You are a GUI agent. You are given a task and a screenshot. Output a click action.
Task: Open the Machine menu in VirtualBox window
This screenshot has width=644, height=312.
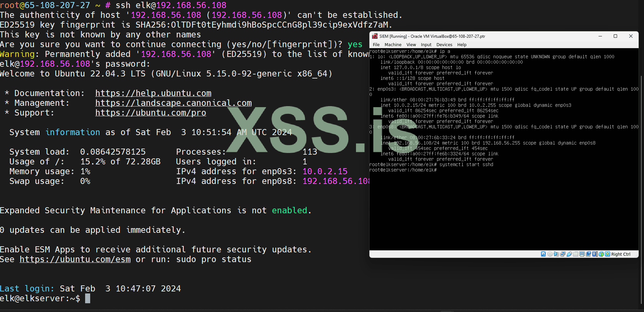[x=393, y=44]
